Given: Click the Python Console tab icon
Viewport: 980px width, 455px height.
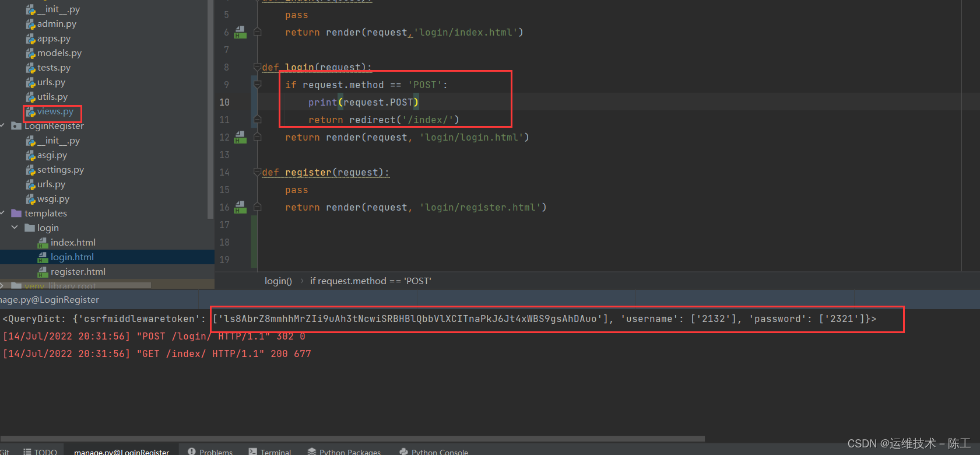Looking at the screenshot, I should pos(404,452).
